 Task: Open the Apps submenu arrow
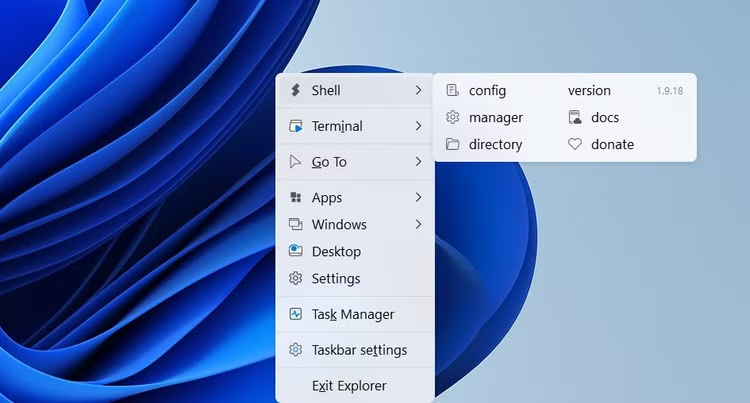pos(418,198)
